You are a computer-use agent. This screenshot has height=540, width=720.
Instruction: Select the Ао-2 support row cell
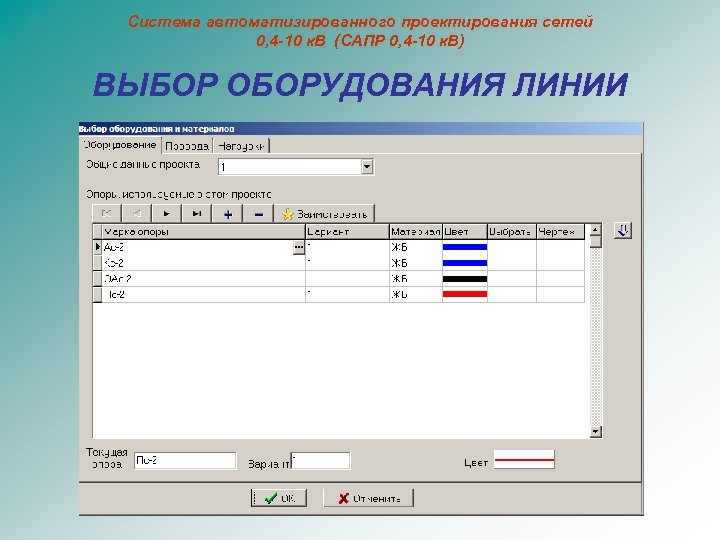[197, 247]
